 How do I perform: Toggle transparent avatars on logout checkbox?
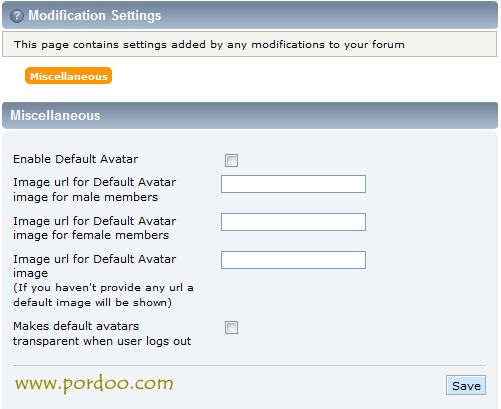231,327
